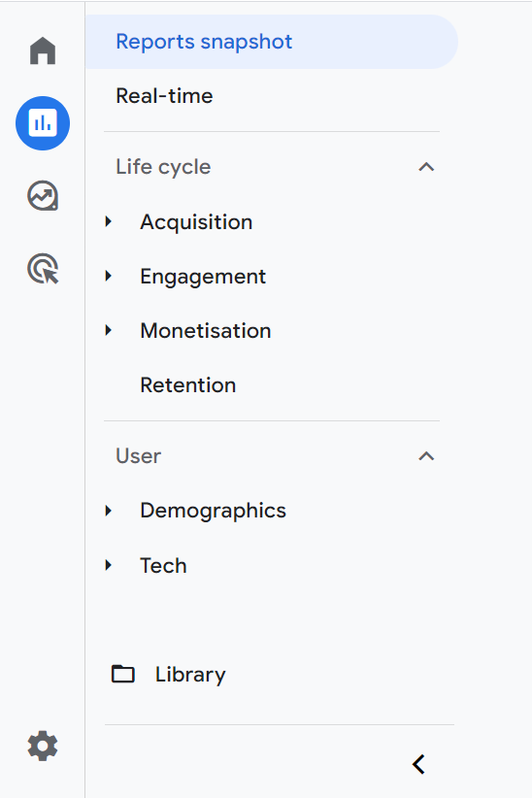Screen dimensions: 532x798
Task: Open the Explore trend icon
Action: point(43,196)
